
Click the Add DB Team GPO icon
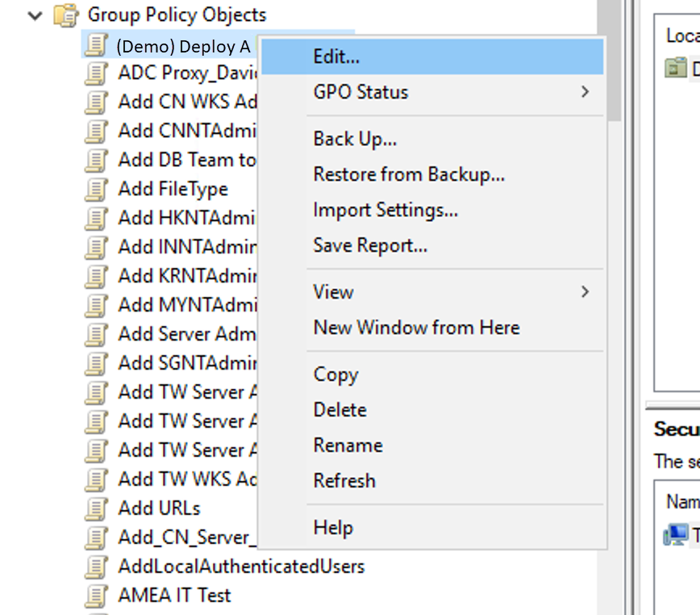pos(97,161)
